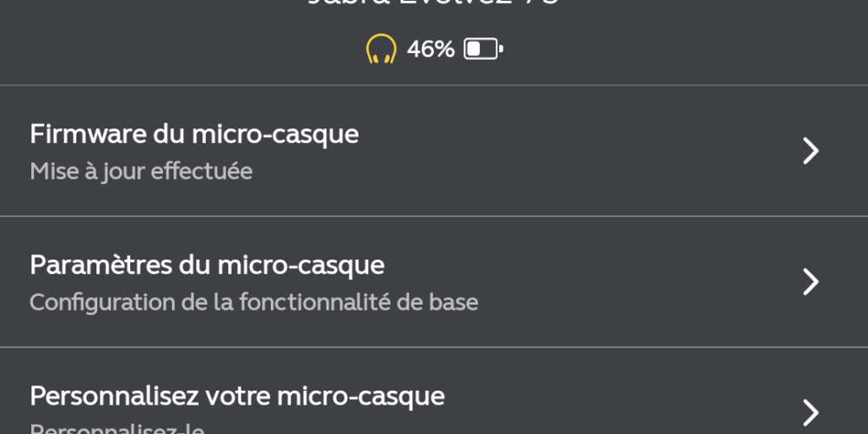Open Paramètres du micro-casque
Viewport: 868px width, 434px height.
click(434, 282)
